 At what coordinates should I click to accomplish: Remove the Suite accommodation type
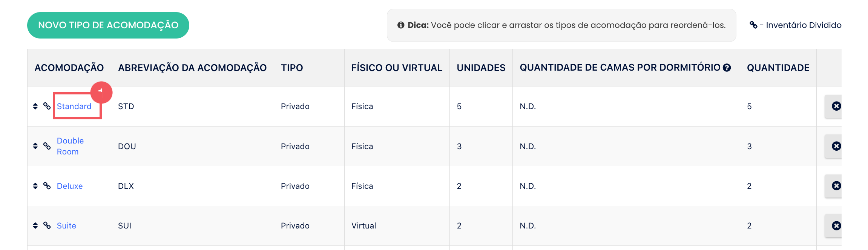click(836, 226)
